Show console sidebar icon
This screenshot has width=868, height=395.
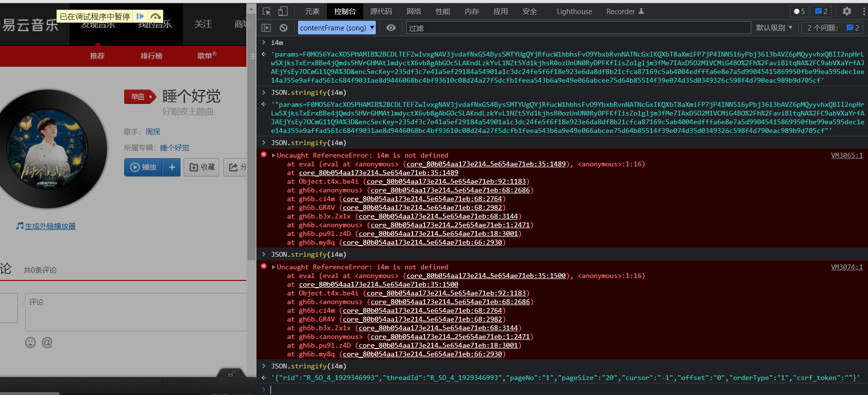[x=266, y=28]
